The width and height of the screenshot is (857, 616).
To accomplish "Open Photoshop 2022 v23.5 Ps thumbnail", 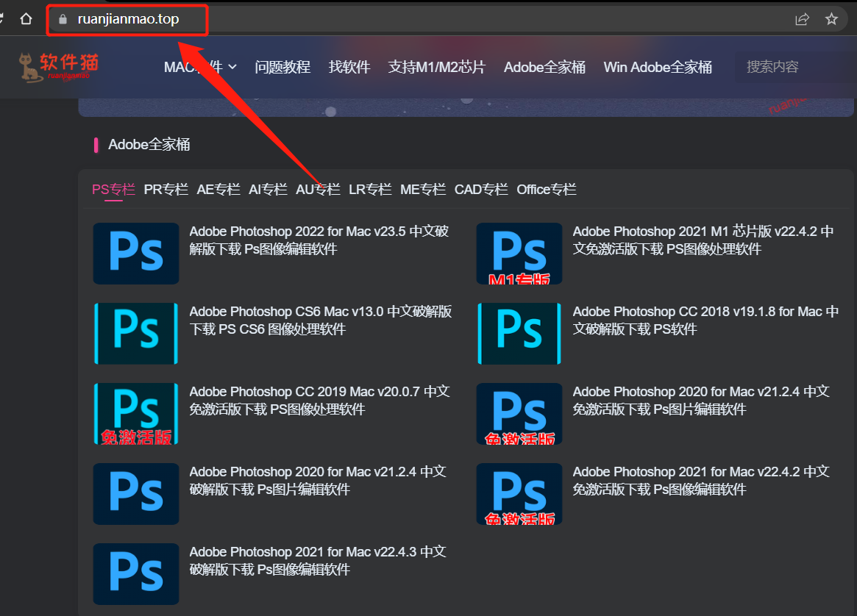I will [x=136, y=254].
